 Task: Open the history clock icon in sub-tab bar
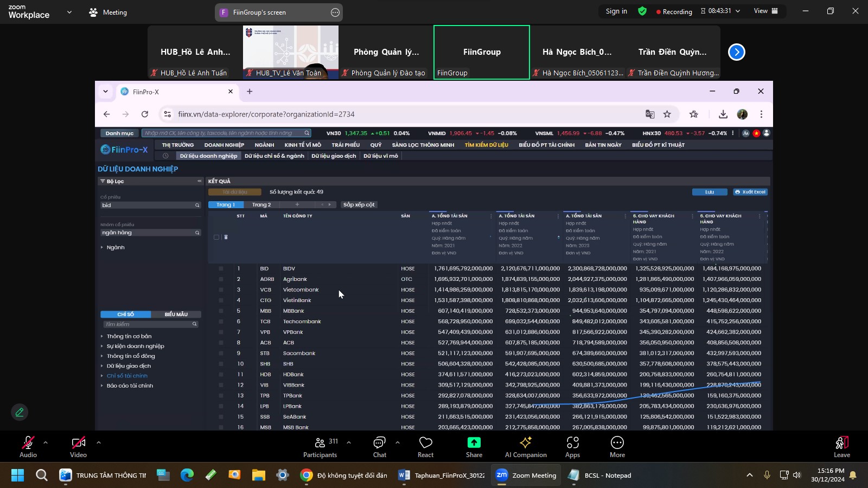pyautogui.click(x=165, y=156)
